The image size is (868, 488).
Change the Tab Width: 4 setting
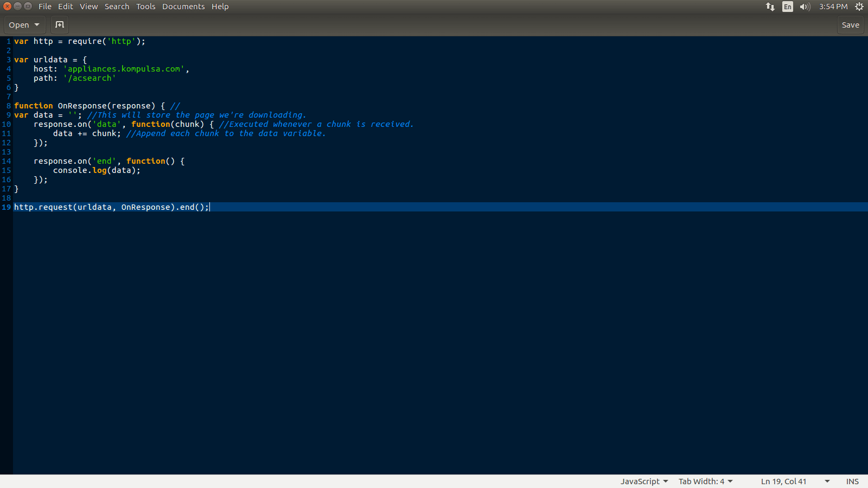click(705, 481)
